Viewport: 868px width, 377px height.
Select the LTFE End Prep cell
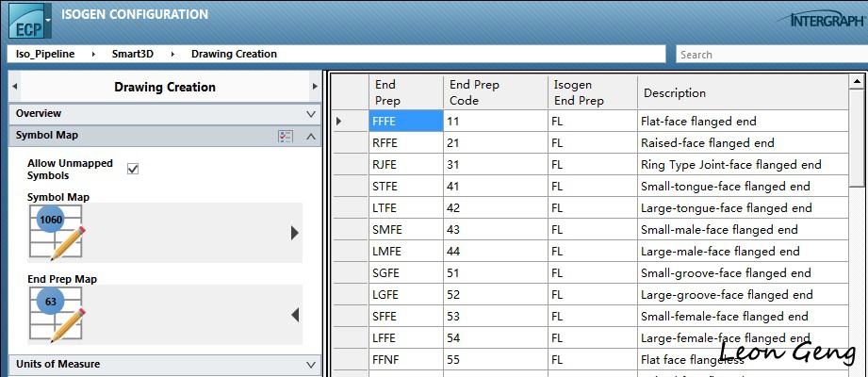[406, 208]
